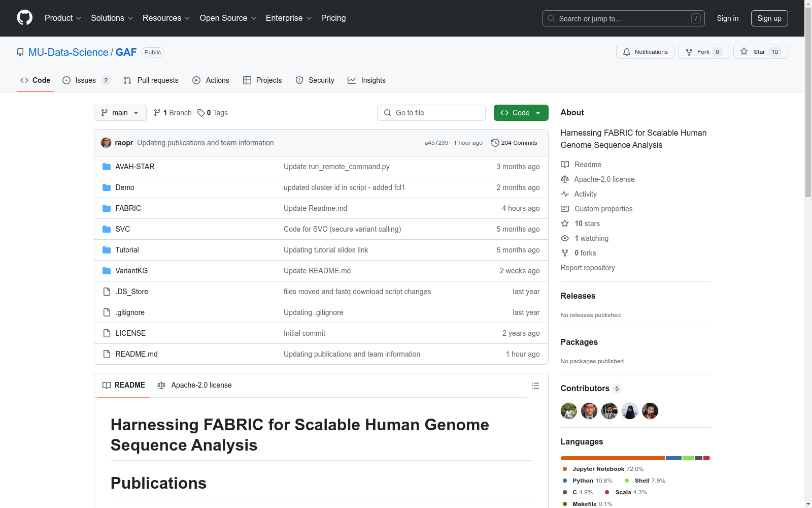The image size is (812, 508).
Task: Expand the Solutions menu
Action: (112, 18)
